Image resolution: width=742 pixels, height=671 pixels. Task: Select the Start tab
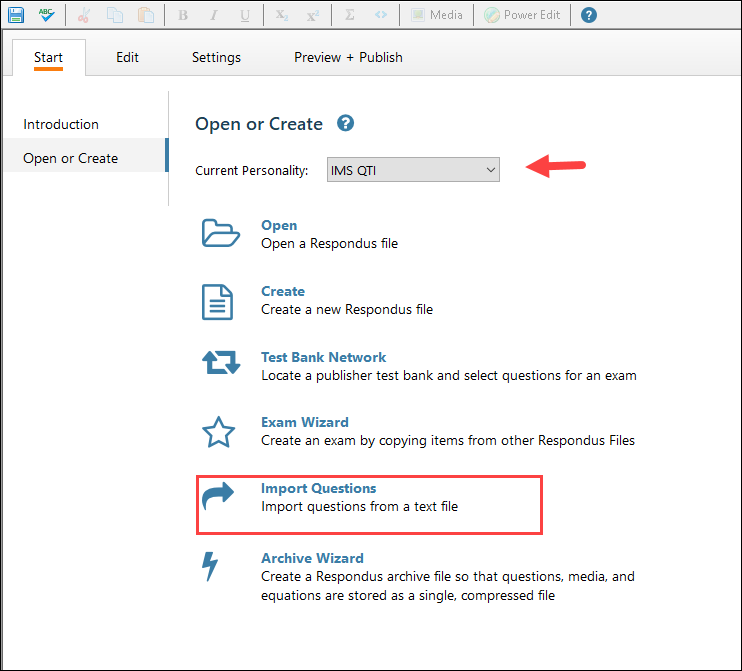tap(48, 57)
